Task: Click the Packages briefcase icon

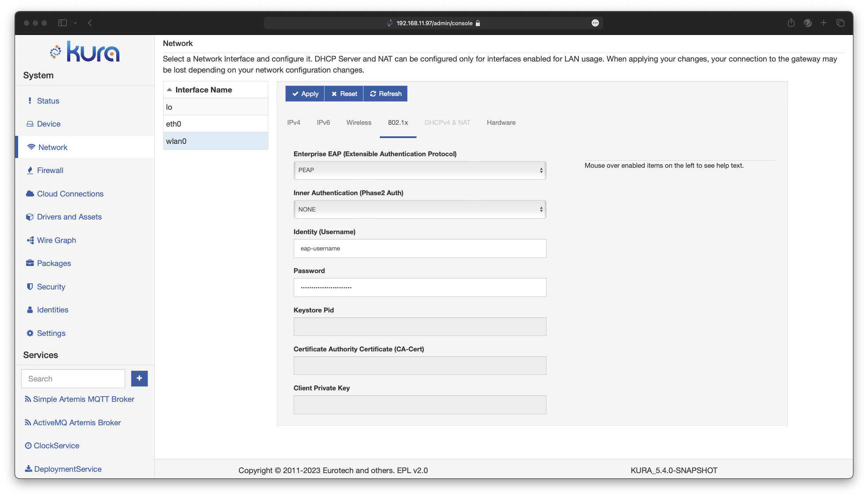Action: coord(30,263)
